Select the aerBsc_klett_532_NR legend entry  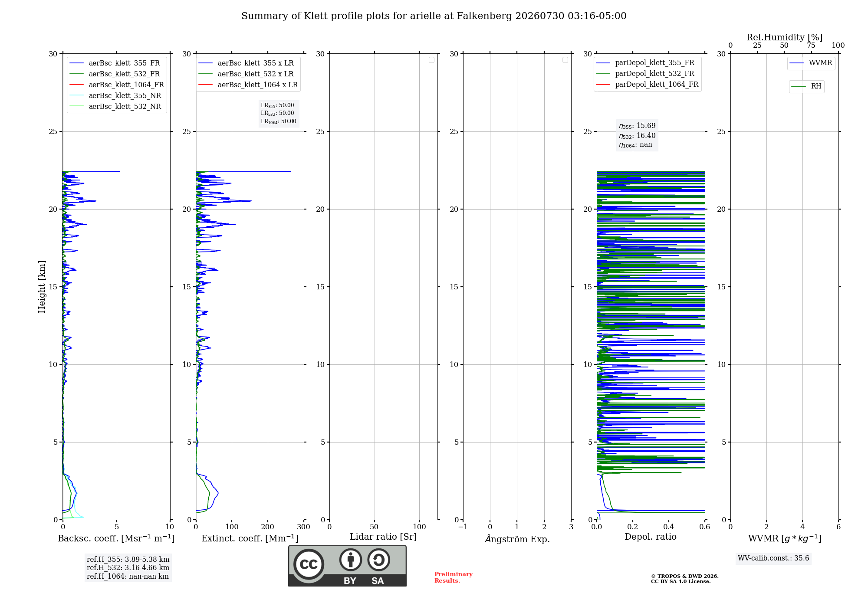pos(116,107)
